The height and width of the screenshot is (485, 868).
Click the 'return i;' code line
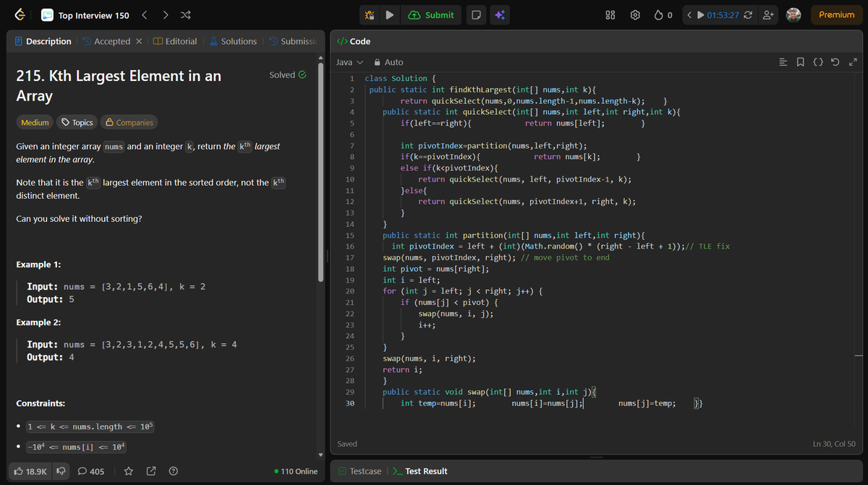tap(402, 369)
